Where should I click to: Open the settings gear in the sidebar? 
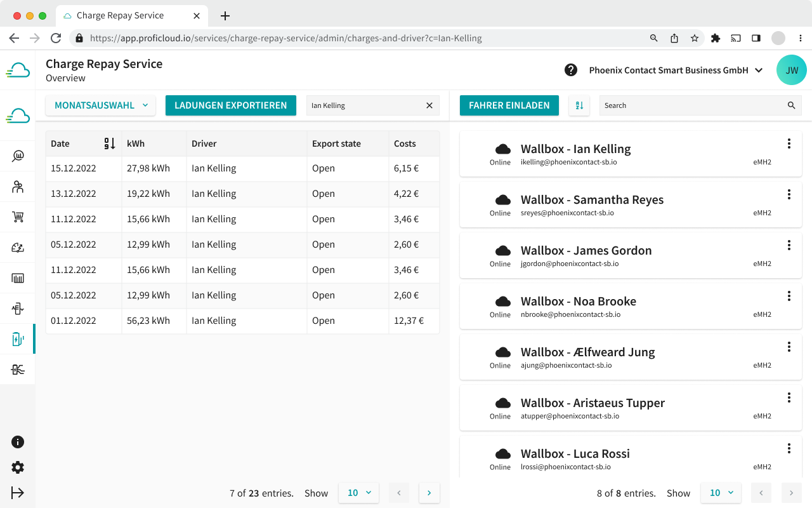pyautogui.click(x=18, y=467)
